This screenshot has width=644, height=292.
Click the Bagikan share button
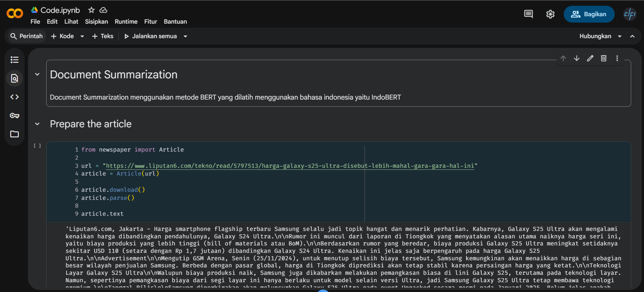click(589, 14)
